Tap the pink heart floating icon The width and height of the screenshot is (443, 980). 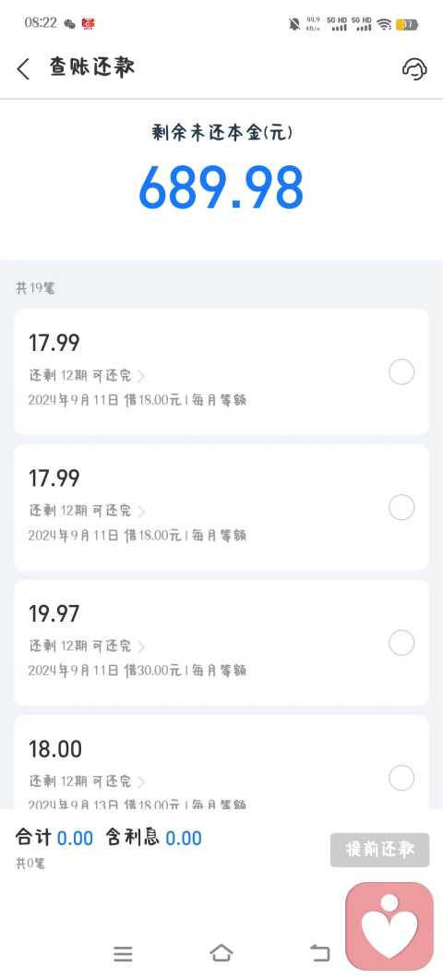click(389, 926)
